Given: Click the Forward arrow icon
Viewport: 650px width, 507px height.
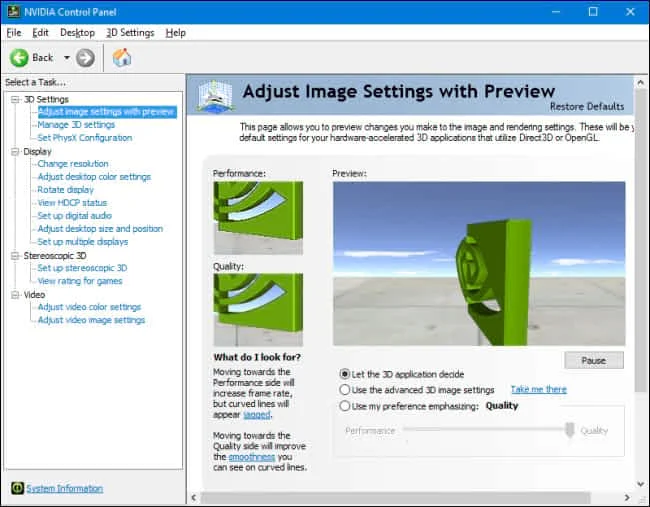Looking at the screenshot, I should coord(85,58).
